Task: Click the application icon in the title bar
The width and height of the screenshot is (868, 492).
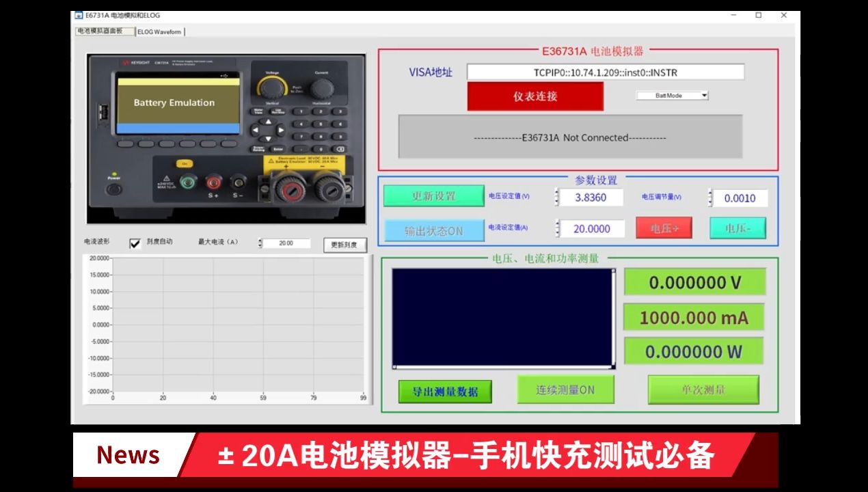Action: 79,14
